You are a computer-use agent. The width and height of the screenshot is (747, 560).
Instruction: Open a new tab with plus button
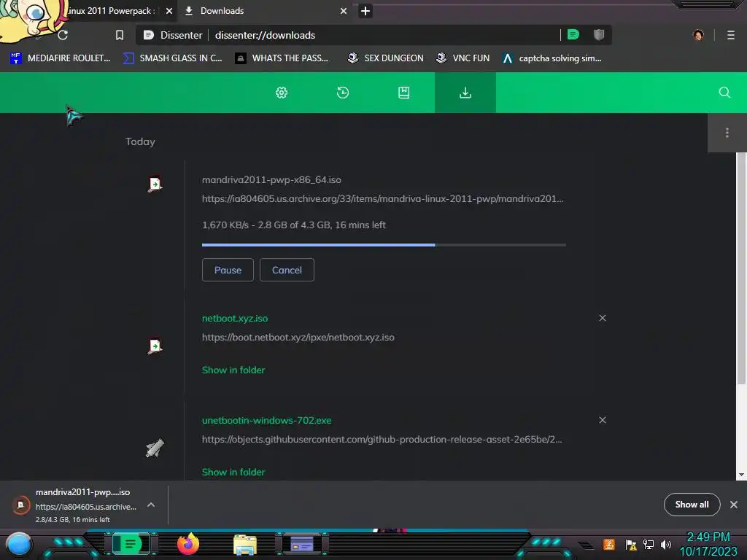pyautogui.click(x=365, y=11)
